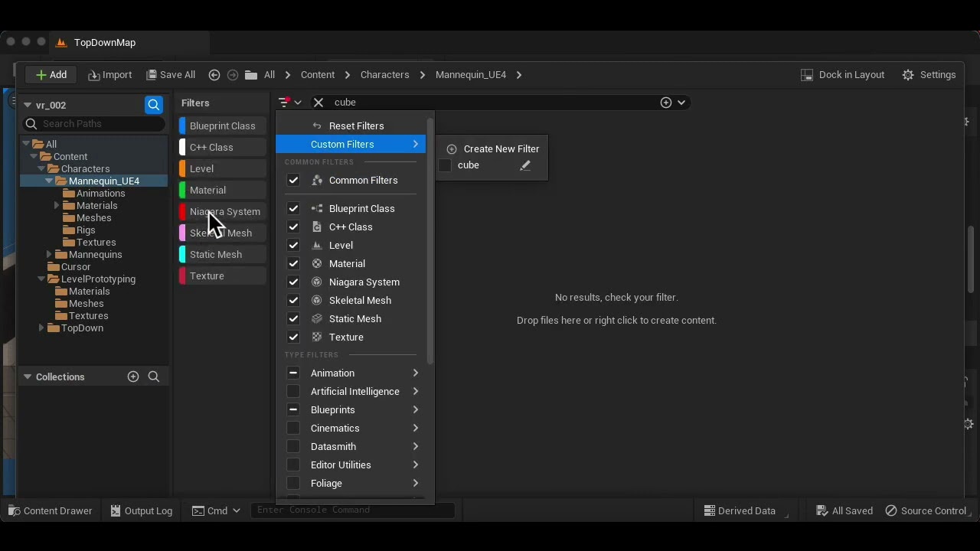Toggle the Texture filter pill

pyautogui.click(x=223, y=275)
